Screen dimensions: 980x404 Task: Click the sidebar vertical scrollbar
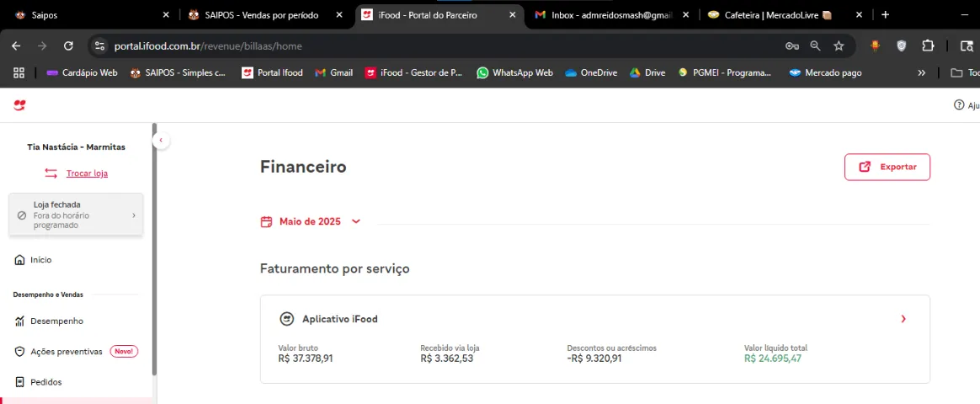(154, 250)
